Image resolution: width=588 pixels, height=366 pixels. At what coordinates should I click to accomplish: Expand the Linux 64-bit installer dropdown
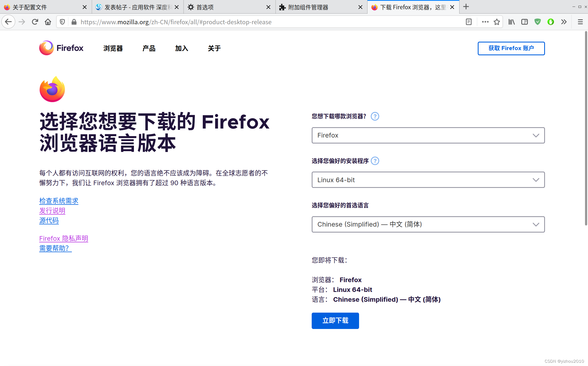tap(428, 180)
